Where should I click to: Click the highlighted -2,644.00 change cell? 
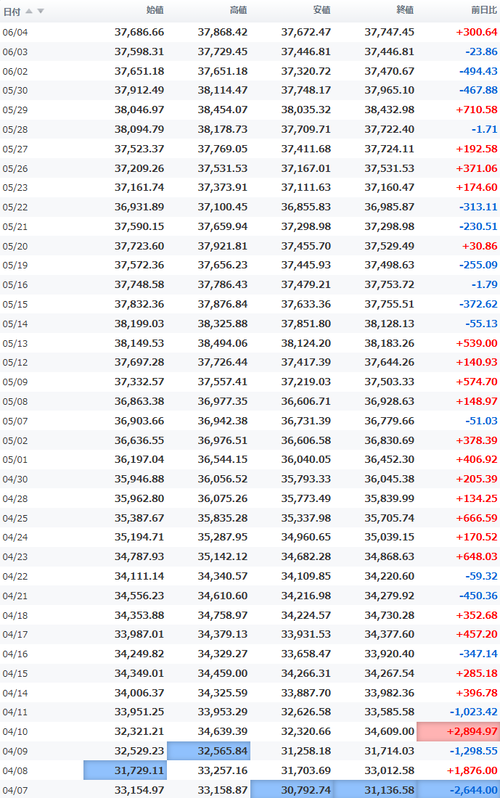458,790
